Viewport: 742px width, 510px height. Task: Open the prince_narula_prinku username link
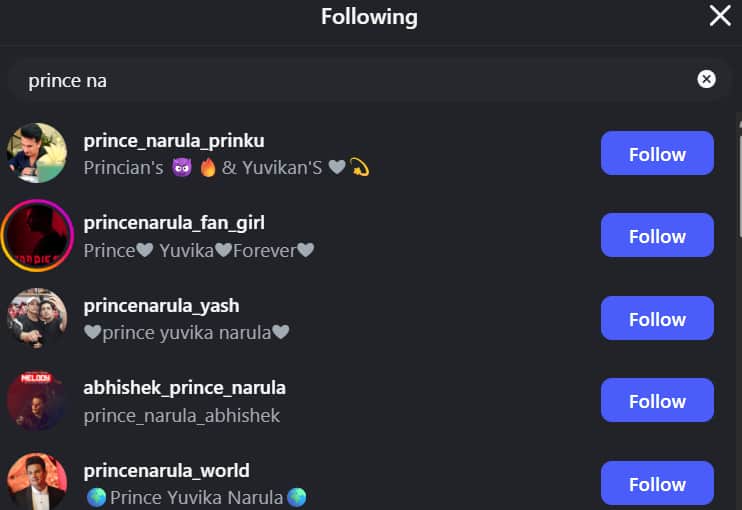pyautogui.click(x=174, y=141)
